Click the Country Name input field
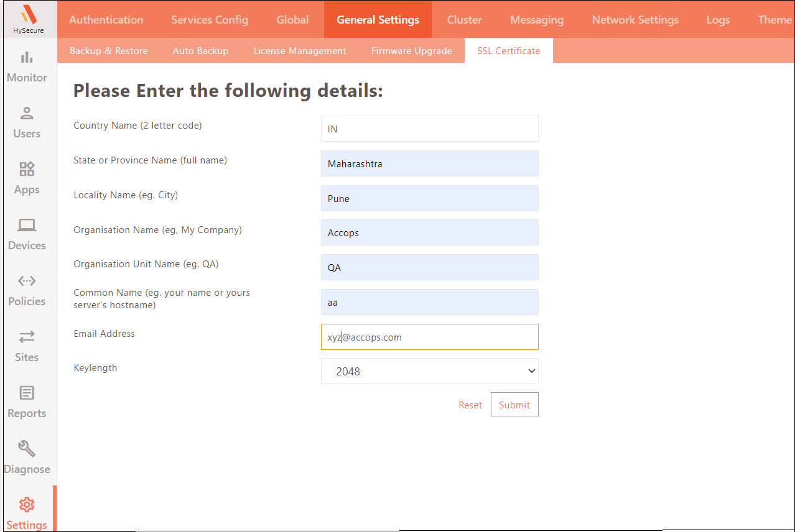 429,129
